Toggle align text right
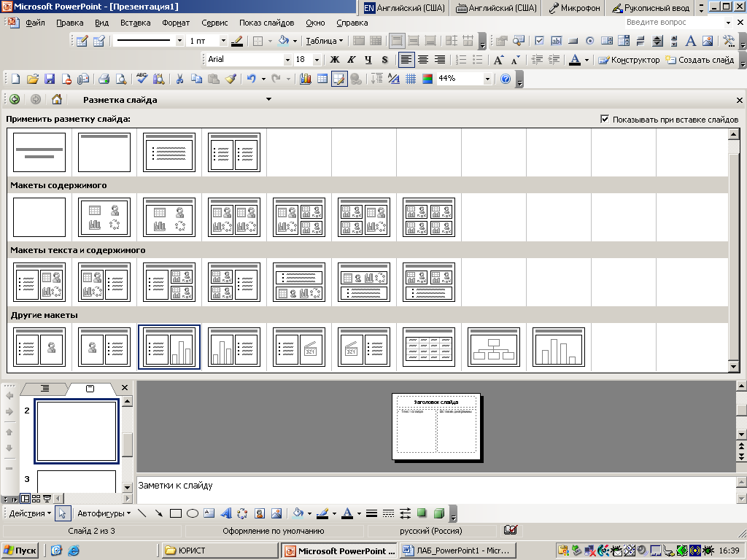 pos(440,60)
